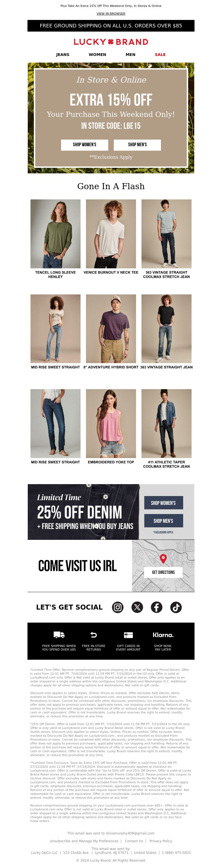The height and width of the screenshot is (868, 222).
Task: Open the Privacy Policy link
Action: click(x=161, y=841)
